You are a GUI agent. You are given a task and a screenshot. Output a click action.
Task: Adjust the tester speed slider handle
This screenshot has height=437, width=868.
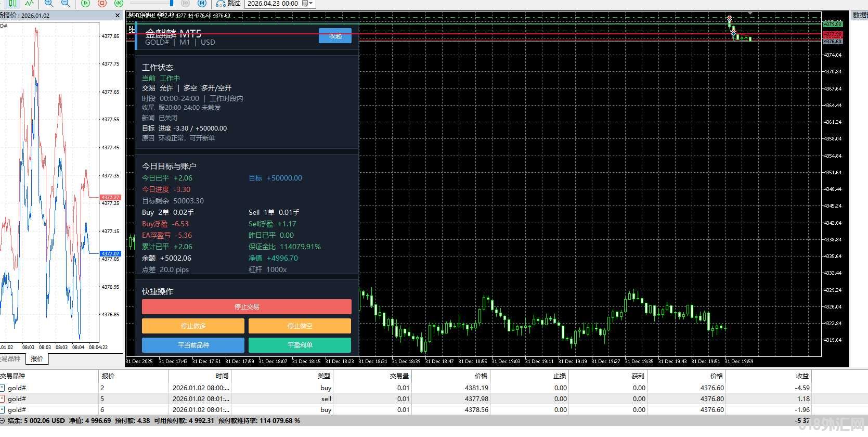(x=172, y=3)
